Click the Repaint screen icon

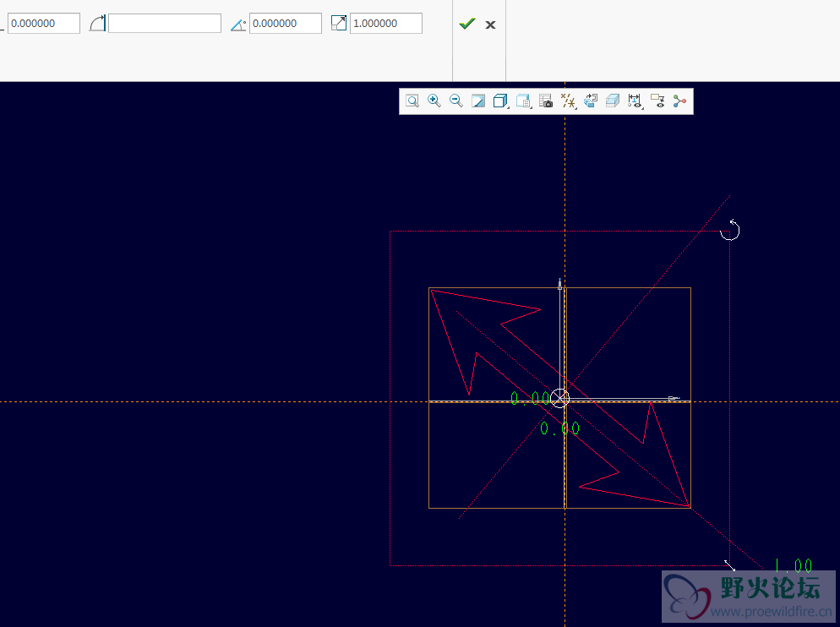coord(478,101)
